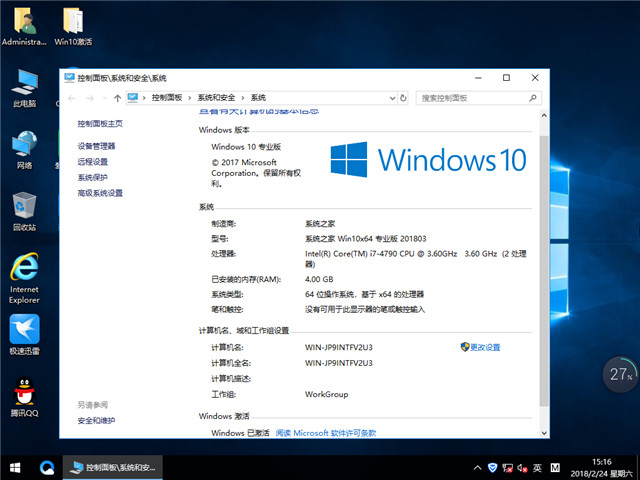This screenshot has width=640, height=480.
Task: Open recent locations dropdown arrow
Action: click(104, 98)
